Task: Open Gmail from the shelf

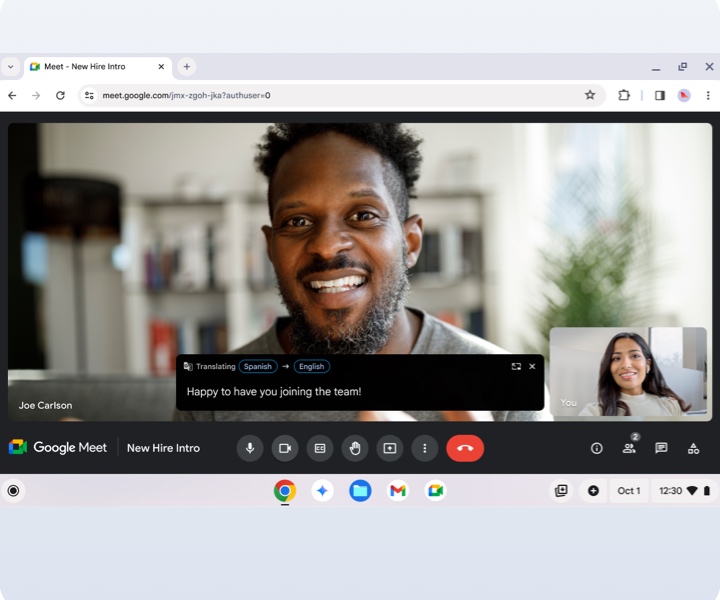Action: 398,490
